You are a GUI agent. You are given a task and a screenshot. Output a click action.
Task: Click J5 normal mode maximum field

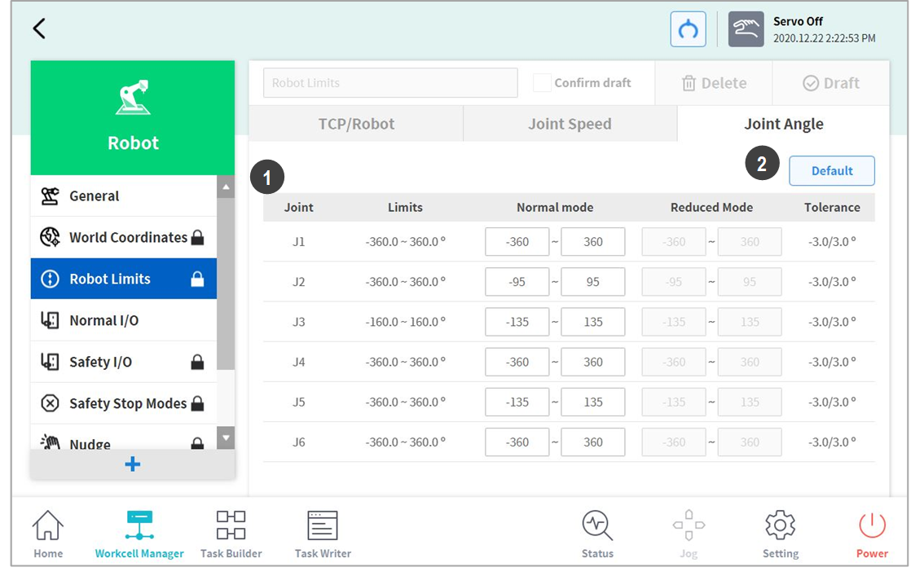point(593,402)
